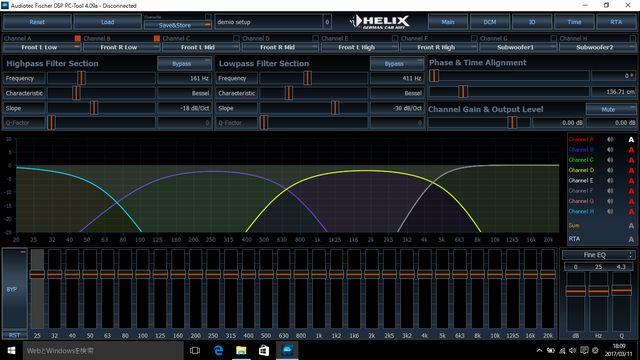Click the Load button
The image size is (640, 360).
[107, 22]
